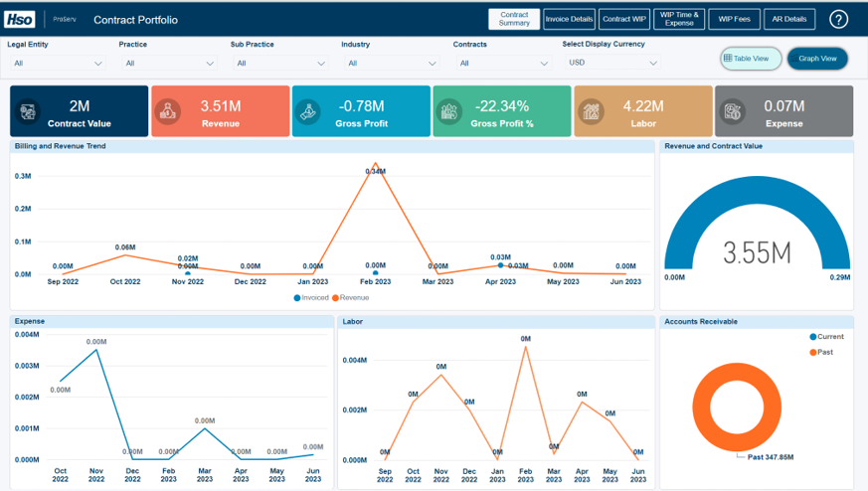Click the Contract Value card icon
Image resolution: width=868 pixels, height=491 pixels.
29,111
